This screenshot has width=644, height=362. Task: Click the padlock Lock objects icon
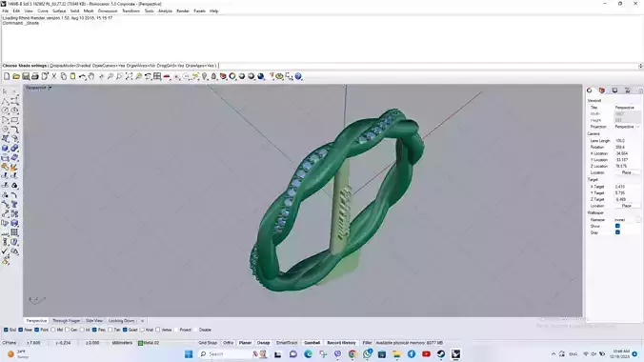(x=213, y=76)
